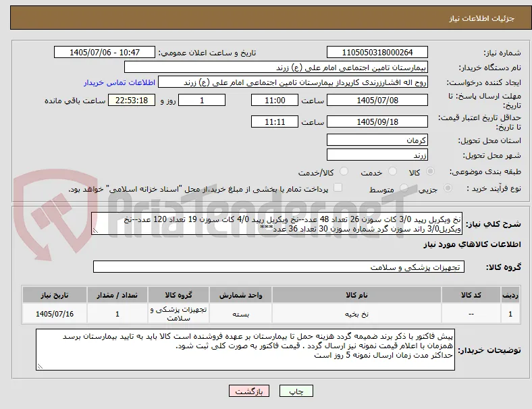
Task: Click the نام دستگاه خریدار label
Action: click(x=490, y=67)
